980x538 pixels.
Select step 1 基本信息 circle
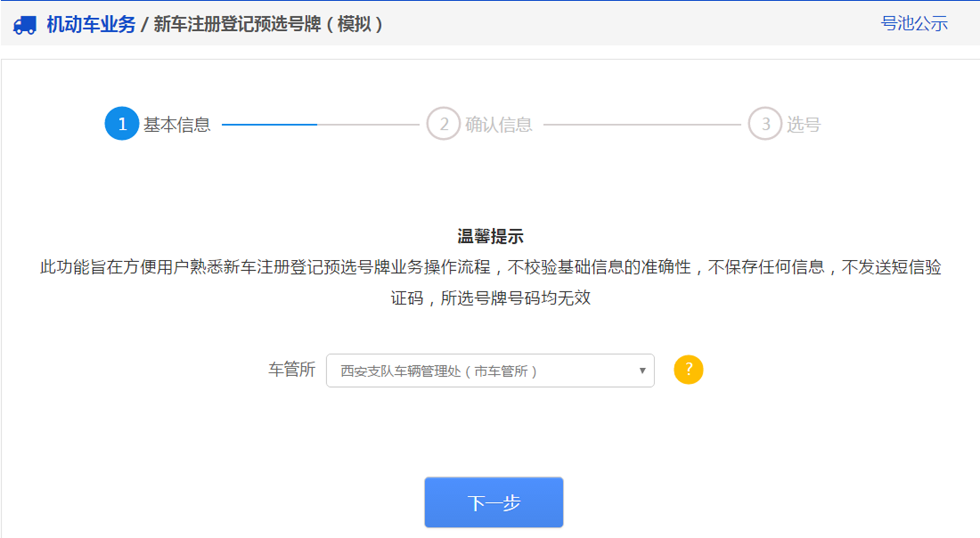click(x=121, y=124)
